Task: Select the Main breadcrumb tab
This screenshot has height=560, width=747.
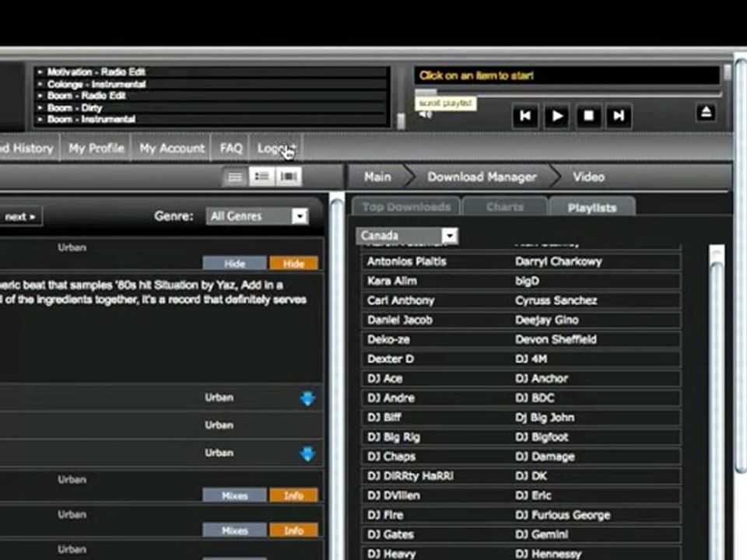Action: pos(378,177)
